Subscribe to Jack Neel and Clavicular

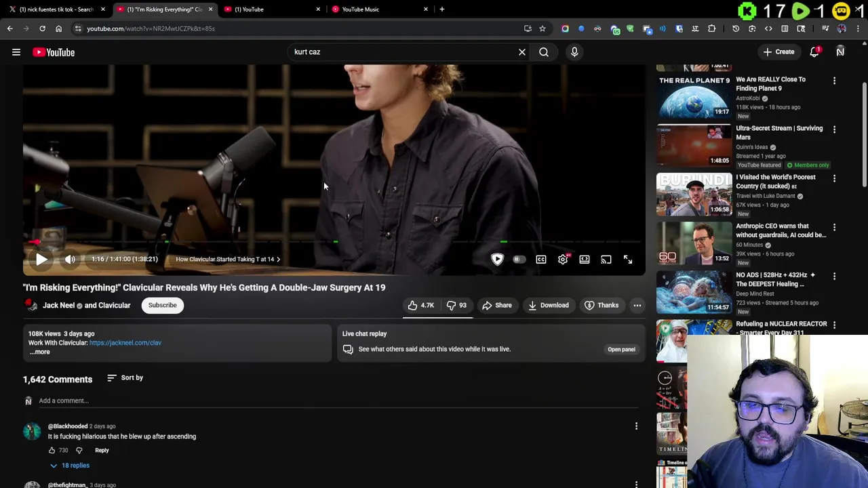click(x=162, y=305)
